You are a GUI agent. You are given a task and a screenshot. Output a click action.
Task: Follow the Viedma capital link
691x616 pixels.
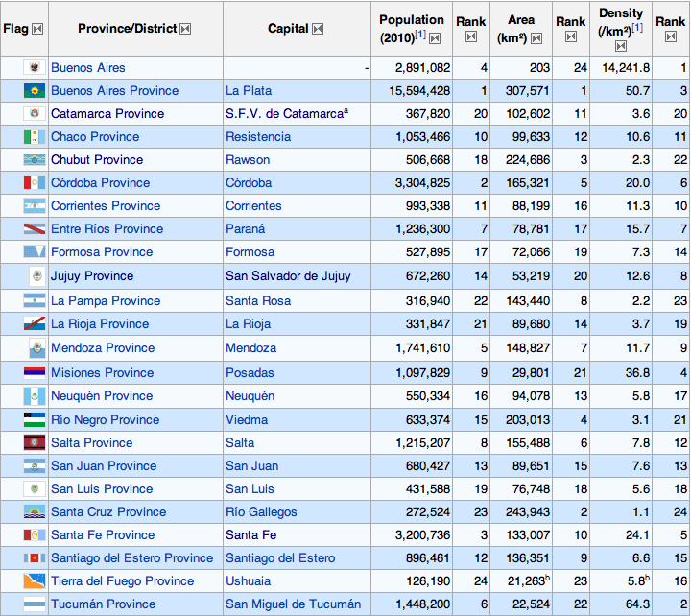tap(247, 420)
